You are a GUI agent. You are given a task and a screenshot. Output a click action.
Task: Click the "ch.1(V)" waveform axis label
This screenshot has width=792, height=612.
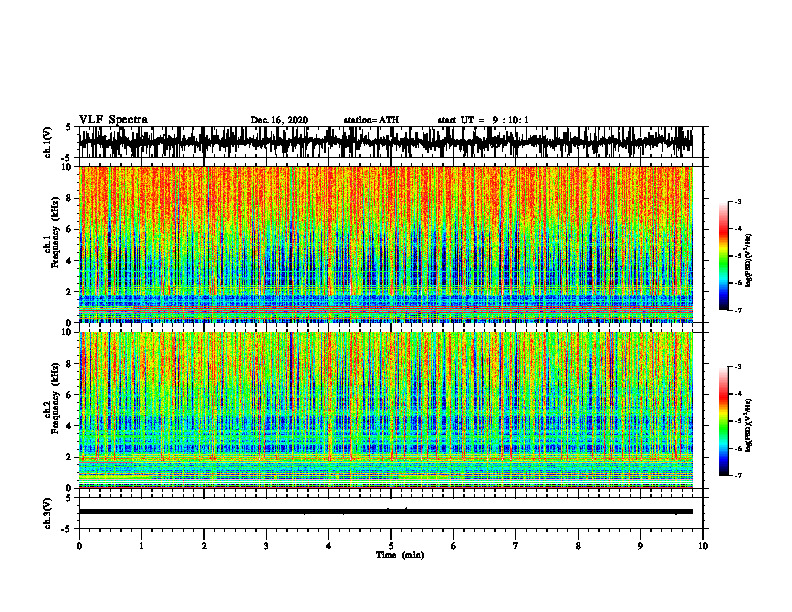click(48, 142)
